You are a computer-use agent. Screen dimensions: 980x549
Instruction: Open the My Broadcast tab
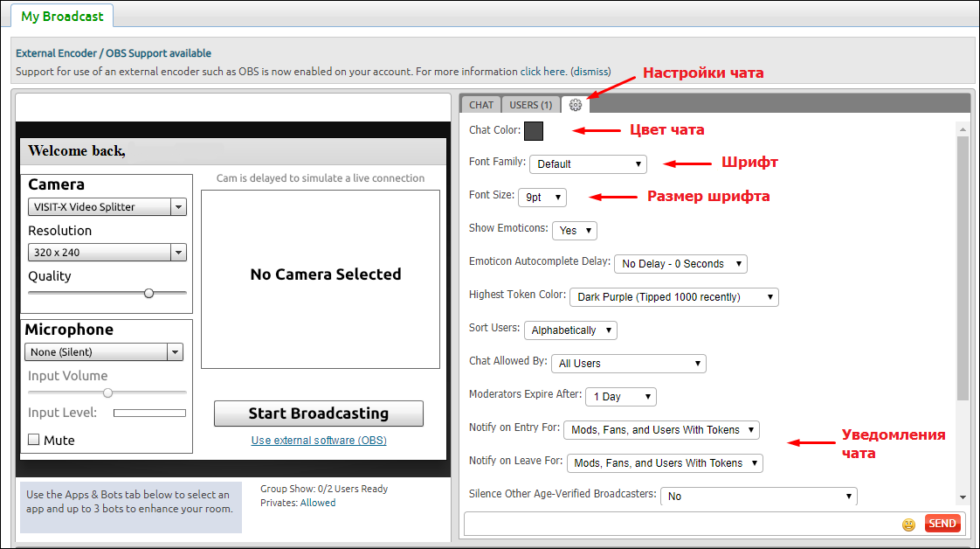point(62,16)
